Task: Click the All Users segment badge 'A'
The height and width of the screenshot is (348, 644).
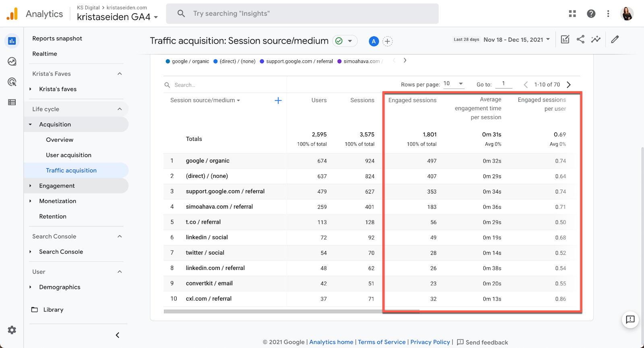Action: pyautogui.click(x=374, y=41)
